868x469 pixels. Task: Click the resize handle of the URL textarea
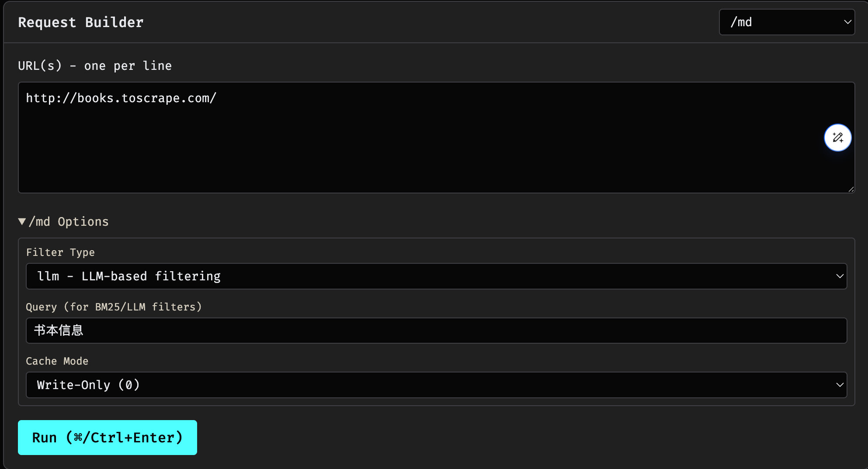tap(851, 189)
